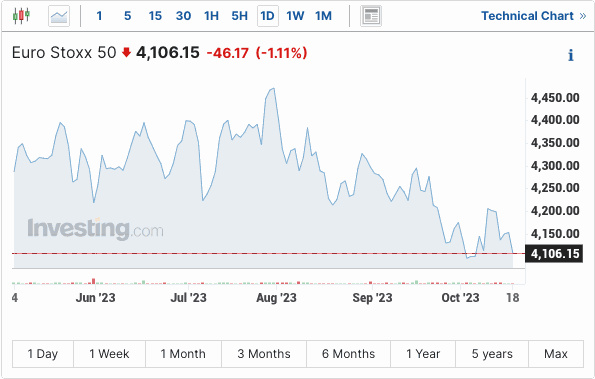Show 1 Month range
The width and height of the screenshot is (595, 379).
click(x=183, y=354)
